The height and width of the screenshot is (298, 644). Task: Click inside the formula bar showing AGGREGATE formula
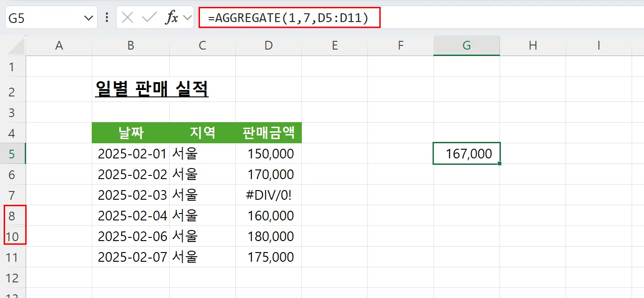point(289,18)
